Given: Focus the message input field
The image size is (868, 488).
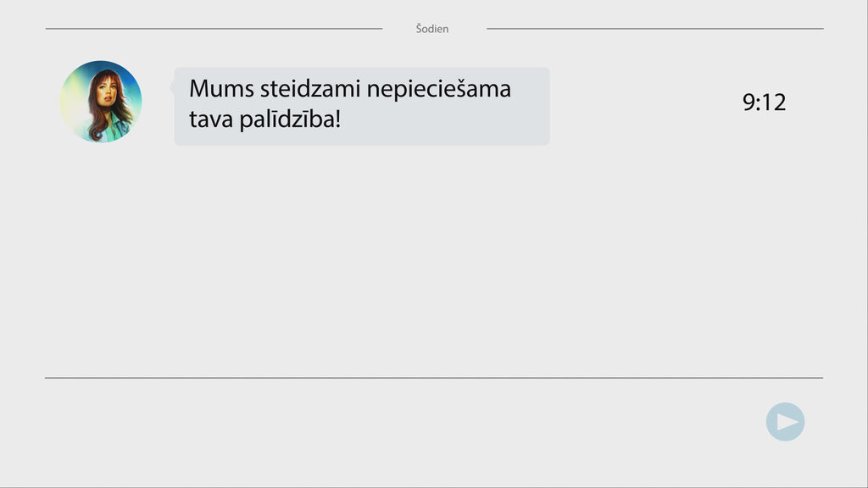Looking at the screenshot, I should pyautogui.click(x=398, y=422).
